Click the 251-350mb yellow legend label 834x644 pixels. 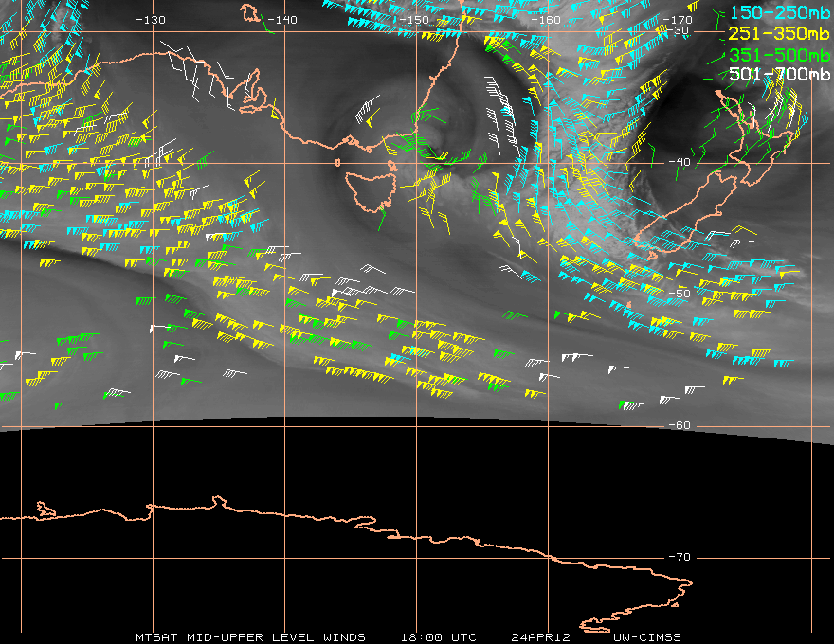[779, 33]
